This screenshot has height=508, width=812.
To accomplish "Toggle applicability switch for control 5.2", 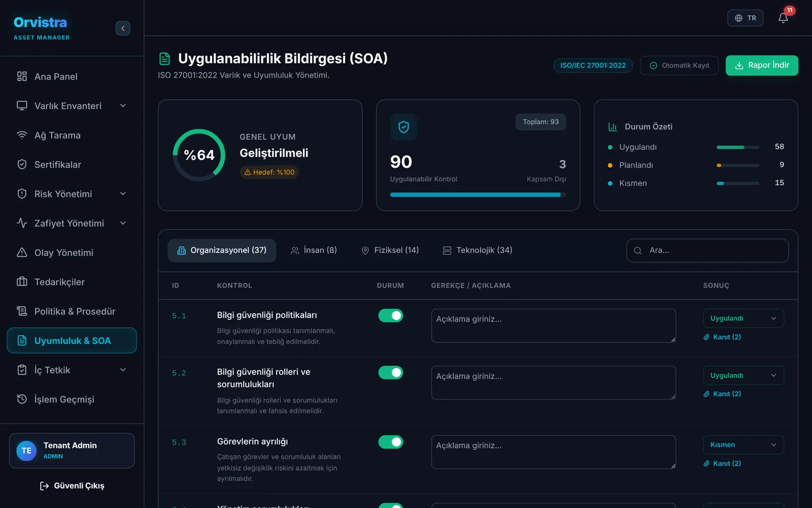I will tap(391, 372).
